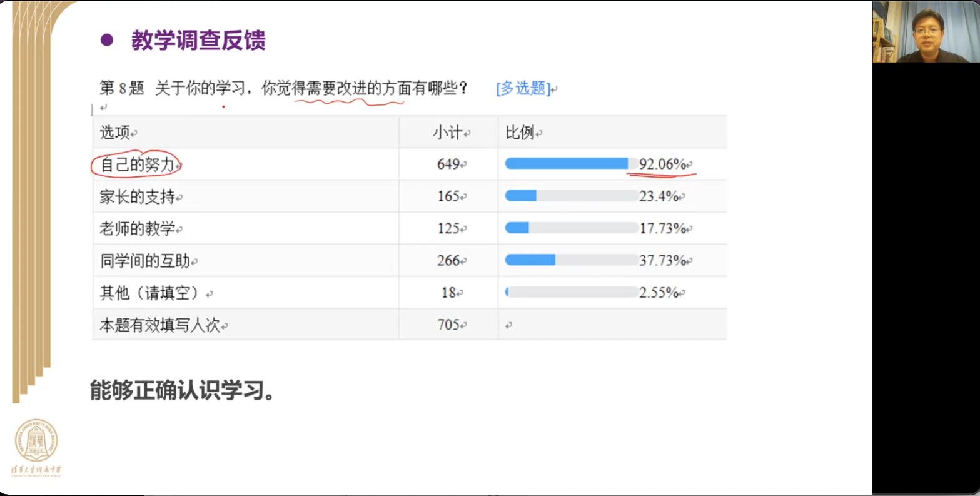Image resolution: width=980 pixels, height=496 pixels.
Task: Open the presenter's webcam thumbnail
Action: 926,31
